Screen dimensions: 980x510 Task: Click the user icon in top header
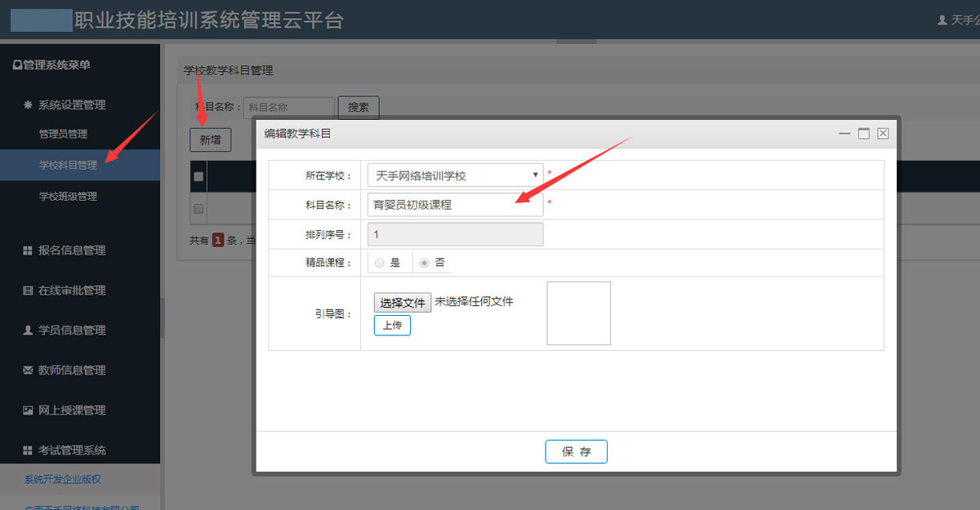click(x=942, y=20)
